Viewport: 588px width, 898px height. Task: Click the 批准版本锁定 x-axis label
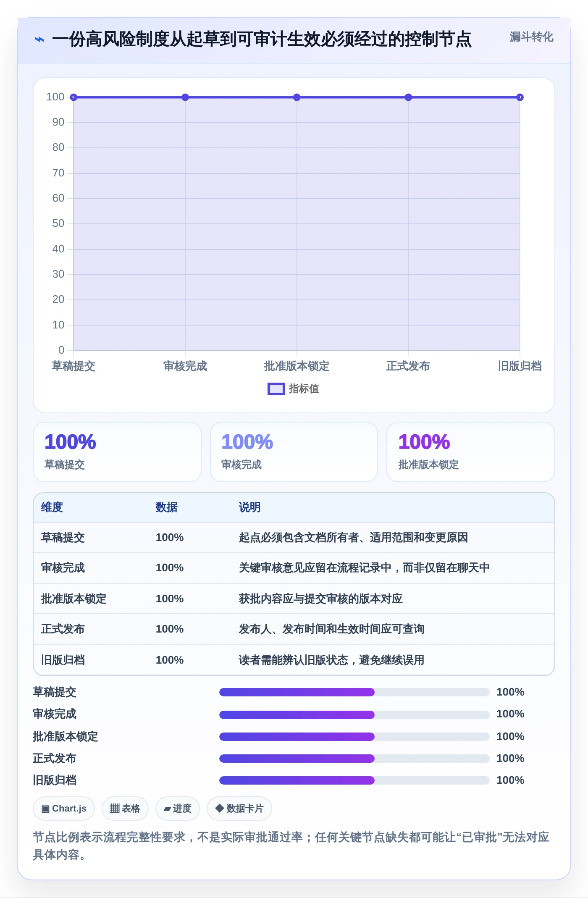pos(297,366)
